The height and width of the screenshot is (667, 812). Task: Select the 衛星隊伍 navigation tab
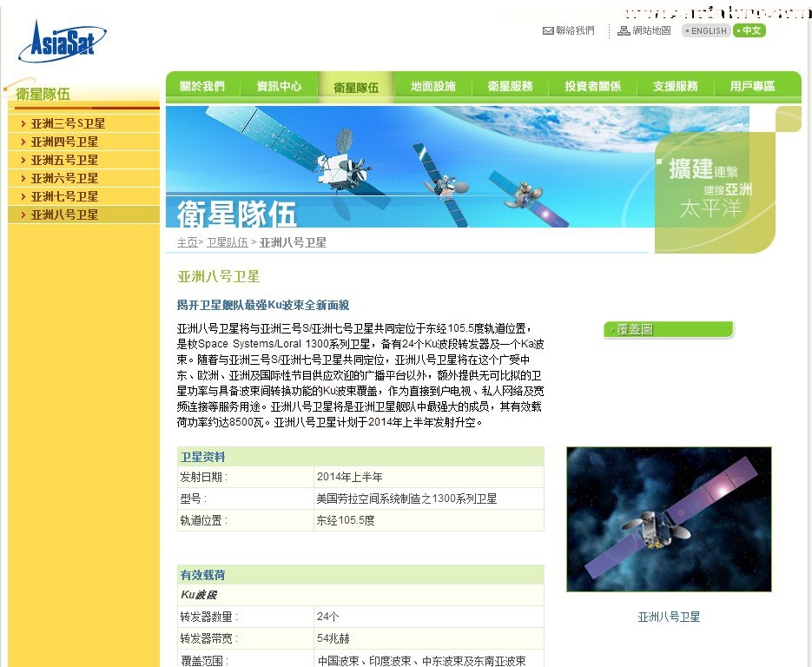coord(356,87)
